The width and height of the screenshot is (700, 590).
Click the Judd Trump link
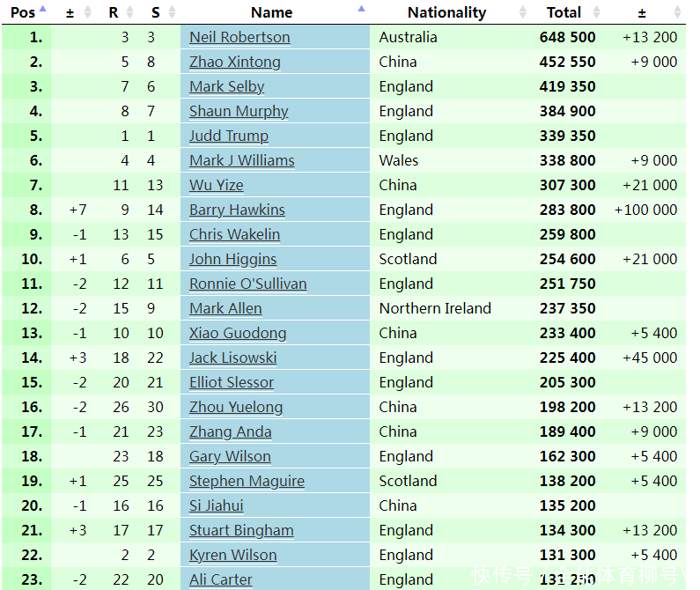pos(229,136)
